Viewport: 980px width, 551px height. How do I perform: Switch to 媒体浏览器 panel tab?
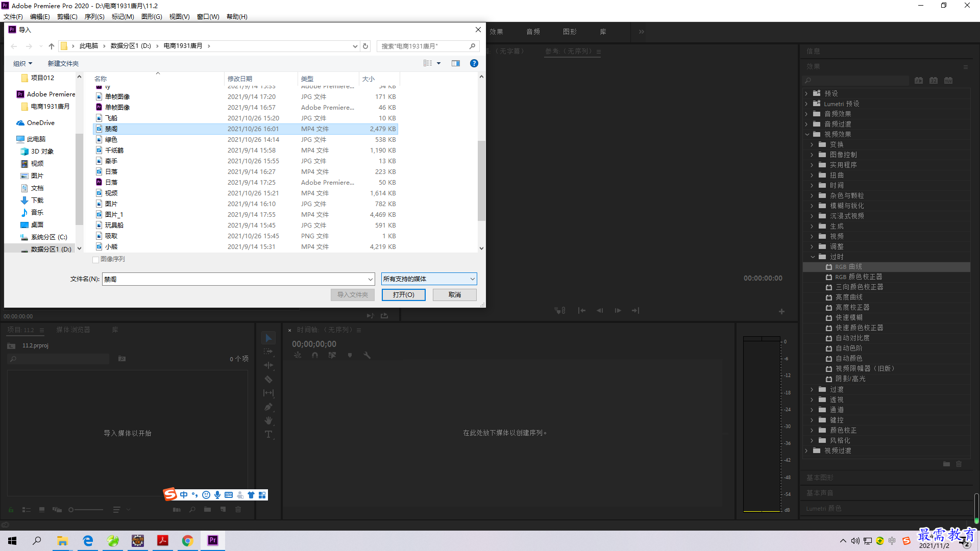tap(73, 330)
